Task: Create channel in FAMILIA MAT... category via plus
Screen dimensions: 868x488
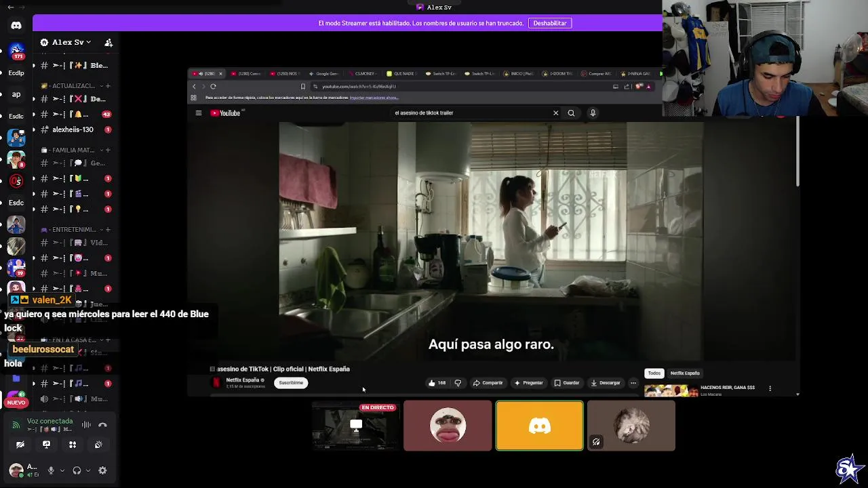Action: click(108, 150)
